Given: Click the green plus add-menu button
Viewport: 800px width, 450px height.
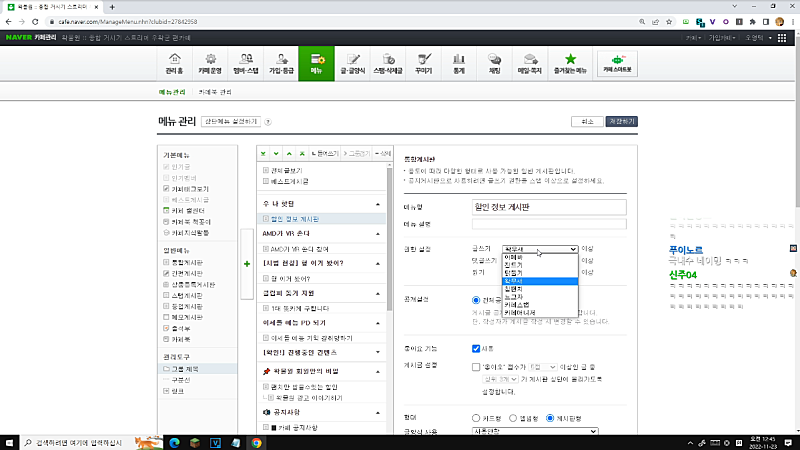Looking at the screenshot, I should [x=247, y=263].
